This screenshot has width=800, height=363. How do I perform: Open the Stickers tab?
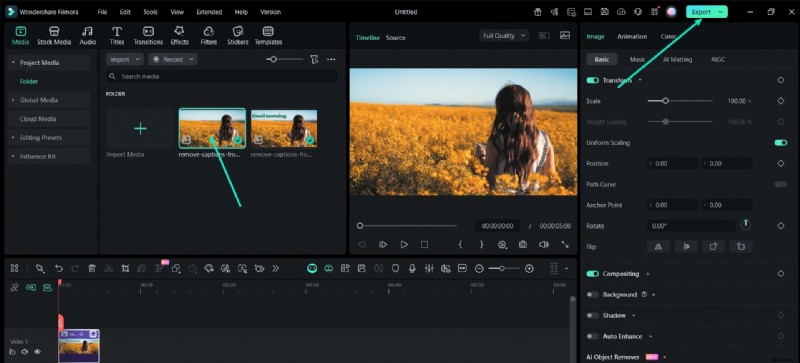(x=238, y=36)
